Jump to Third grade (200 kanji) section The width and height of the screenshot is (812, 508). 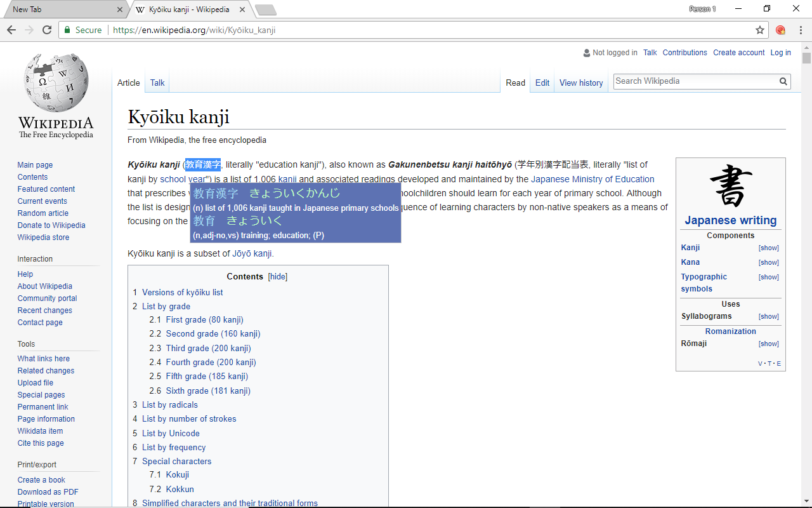208,348
